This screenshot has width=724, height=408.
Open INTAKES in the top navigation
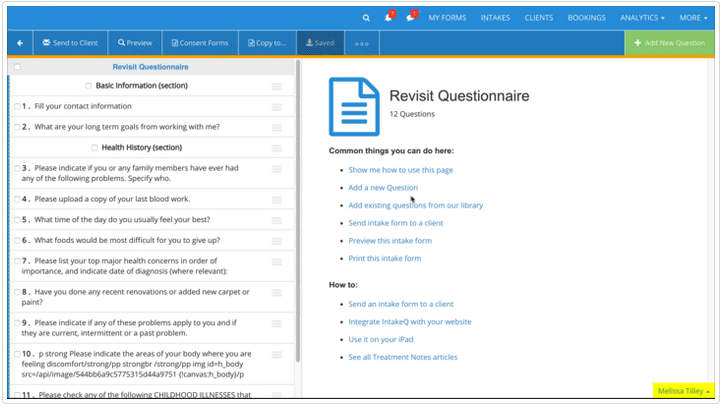495,18
